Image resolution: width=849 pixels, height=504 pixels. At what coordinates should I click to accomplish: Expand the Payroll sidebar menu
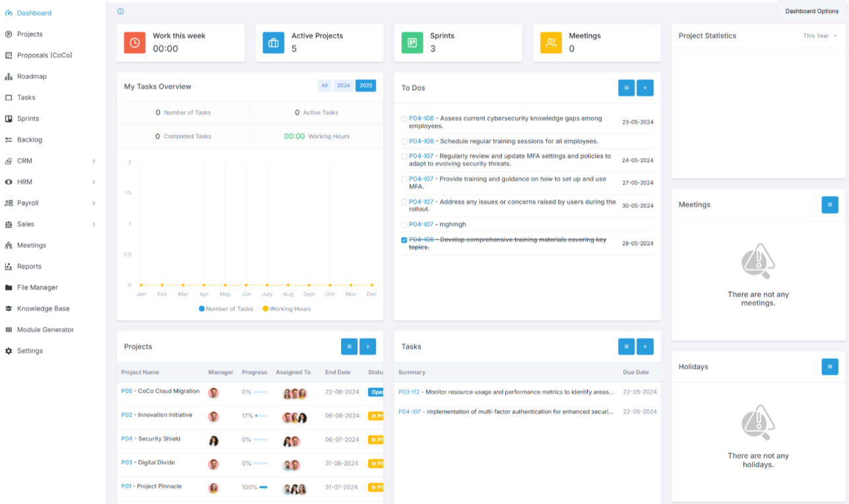[94, 203]
